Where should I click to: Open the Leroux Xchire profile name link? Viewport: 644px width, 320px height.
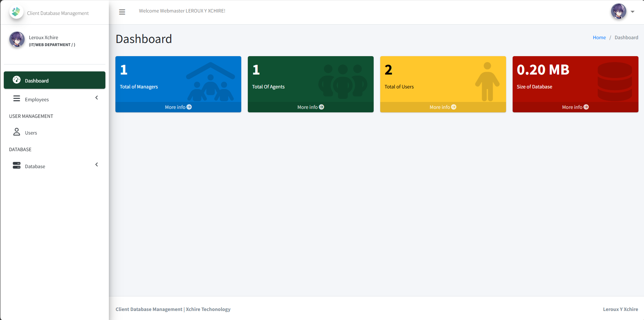click(44, 37)
